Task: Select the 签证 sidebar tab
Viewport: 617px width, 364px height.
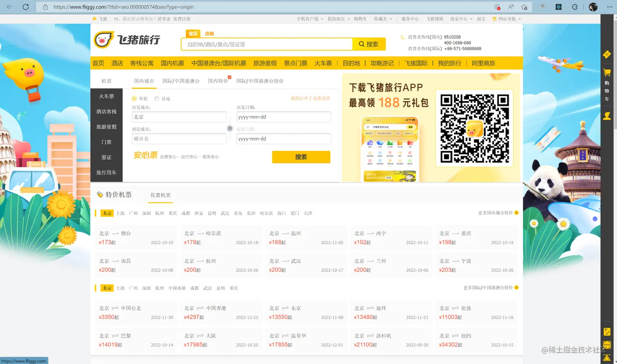Action: coord(107,157)
